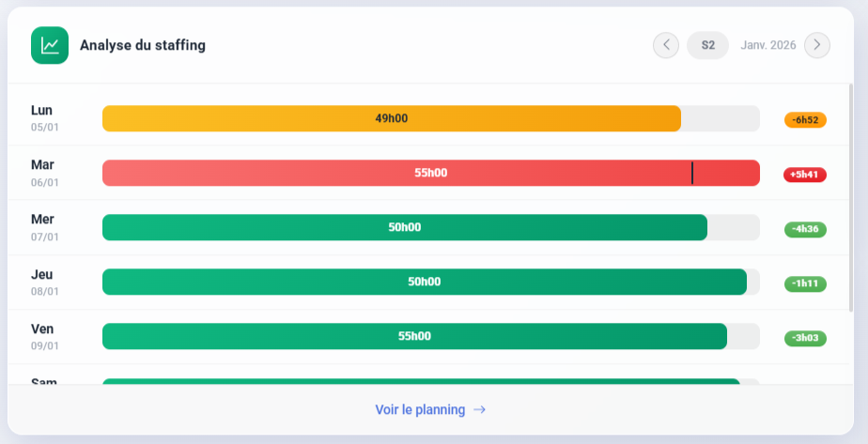
Task: Click Tuesday's red 55h00 staffing bar
Action: click(x=430, y=173)
